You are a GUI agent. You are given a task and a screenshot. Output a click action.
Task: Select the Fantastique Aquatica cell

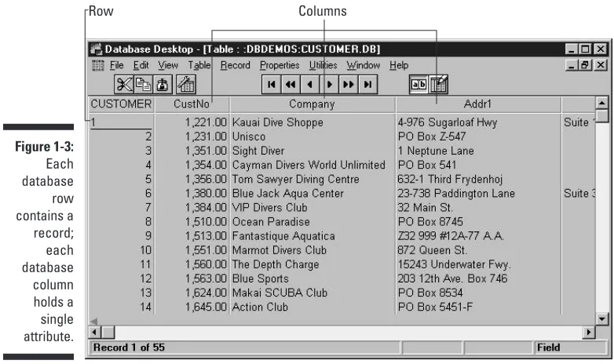tap(312, 236)
